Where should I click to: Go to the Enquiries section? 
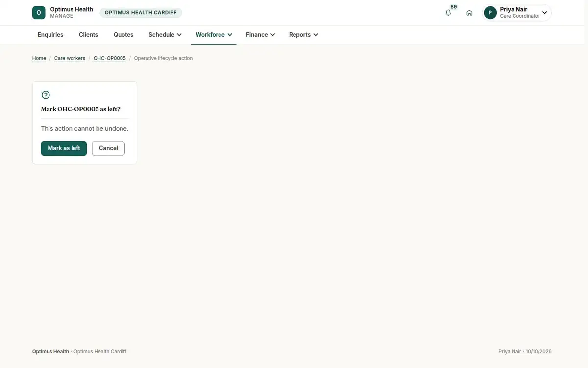[50, 35]
